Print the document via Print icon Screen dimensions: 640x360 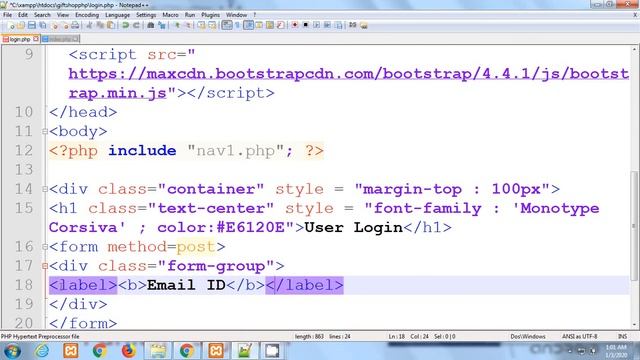[75, 25]
